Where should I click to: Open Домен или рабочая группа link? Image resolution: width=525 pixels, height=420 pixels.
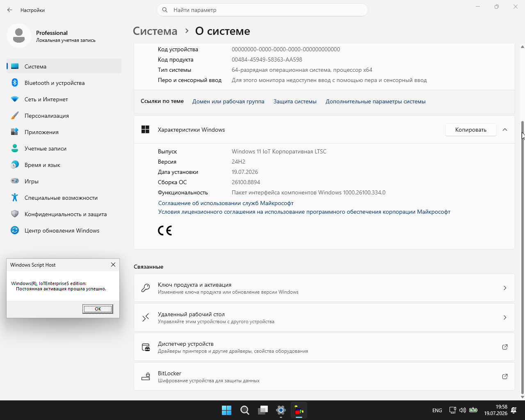coord(228,101)
